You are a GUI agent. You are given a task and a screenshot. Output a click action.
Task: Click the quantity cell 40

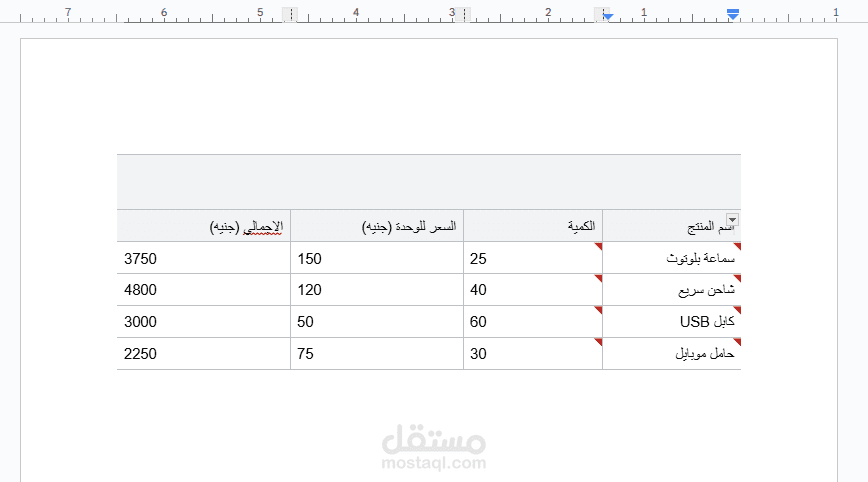(533, 290)
